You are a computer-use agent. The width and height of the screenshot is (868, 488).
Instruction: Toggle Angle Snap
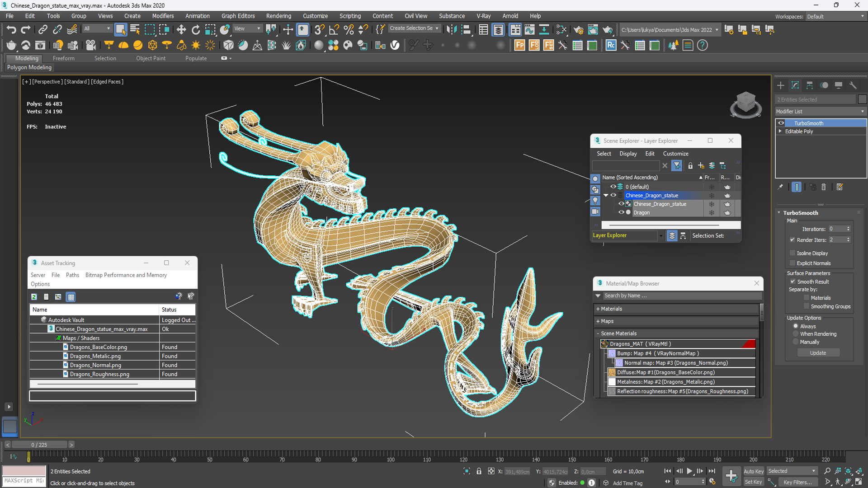coord(334,30)
